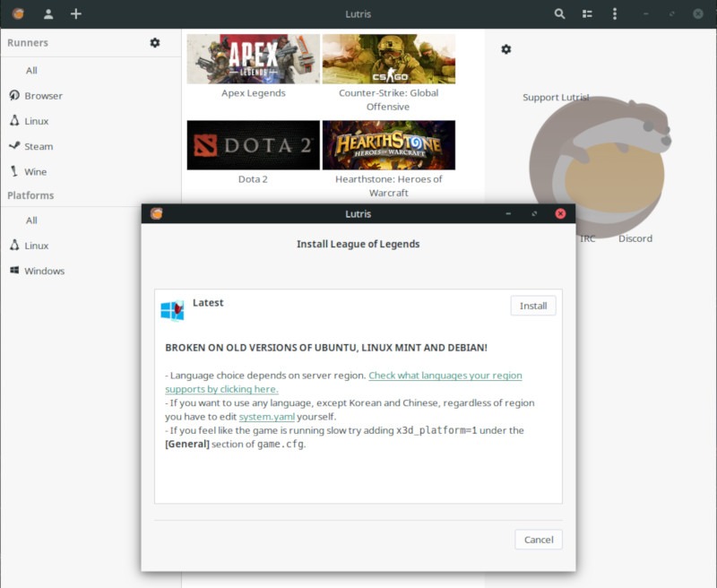
Task: Open the user account icon in the top bar
Action: (x=49, y=13)
